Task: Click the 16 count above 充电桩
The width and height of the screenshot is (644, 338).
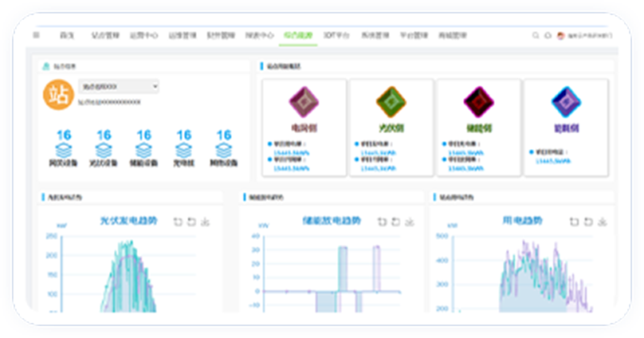Action: pos(184,135)
